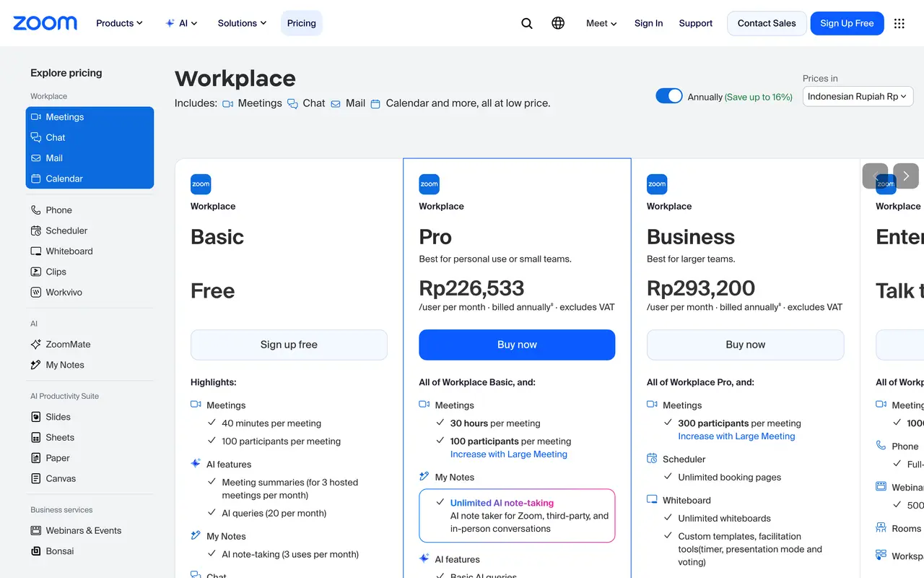Click the Rp226,533 Pro price
The width and height of the screenshot is (924, 578).
coord(471,288)
